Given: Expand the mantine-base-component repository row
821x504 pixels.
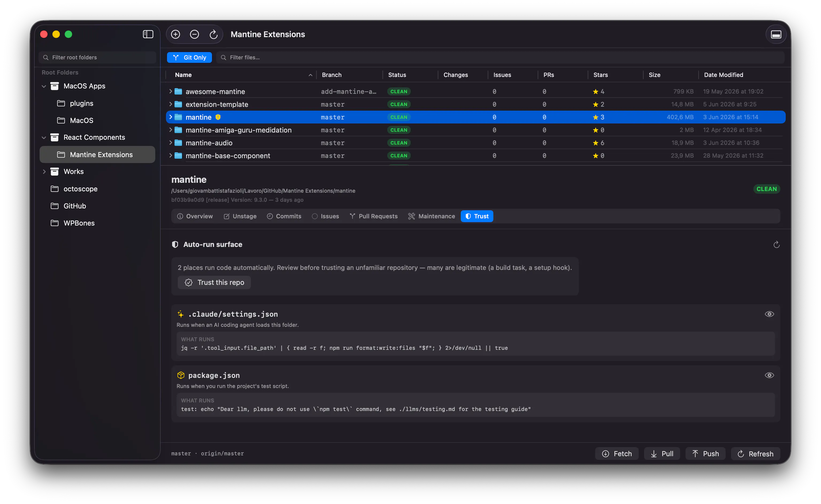Looking at the screenshot, I should pyautogui.click(x=170, y=156).
